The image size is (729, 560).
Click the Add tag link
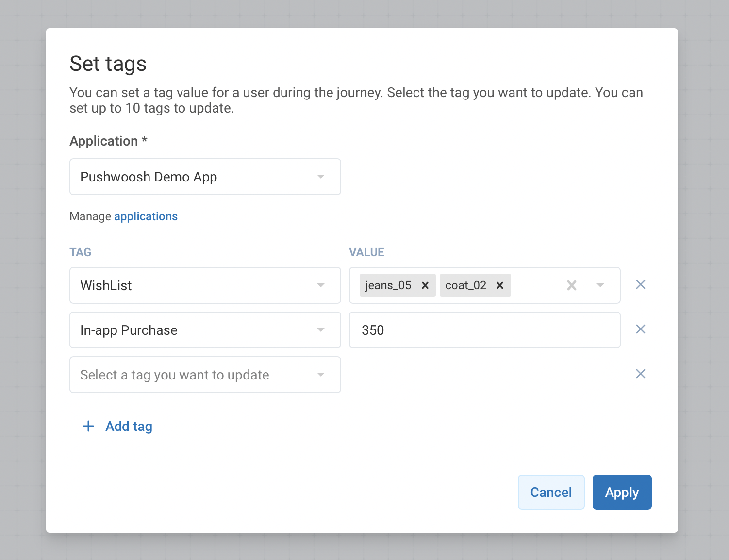[129, 427]
